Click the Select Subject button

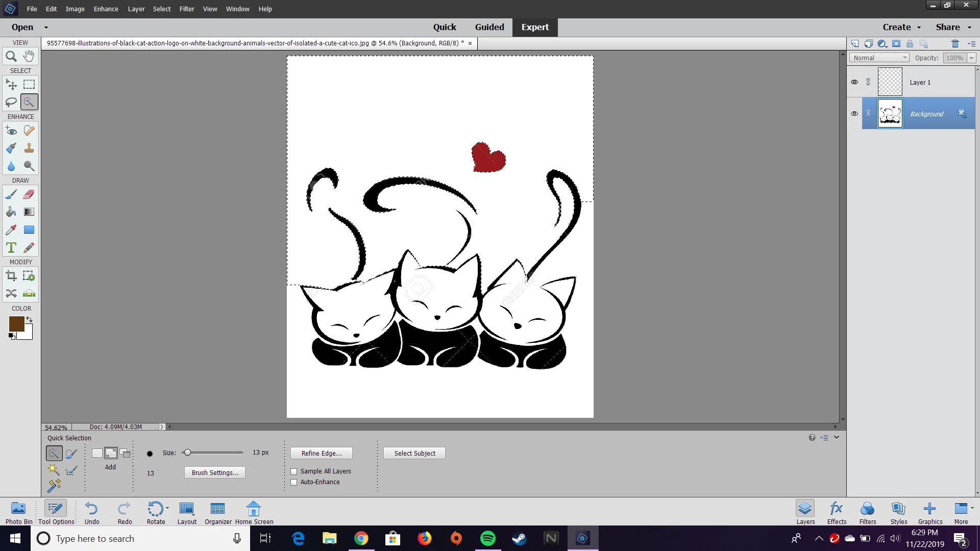click(x=414, y=453)
